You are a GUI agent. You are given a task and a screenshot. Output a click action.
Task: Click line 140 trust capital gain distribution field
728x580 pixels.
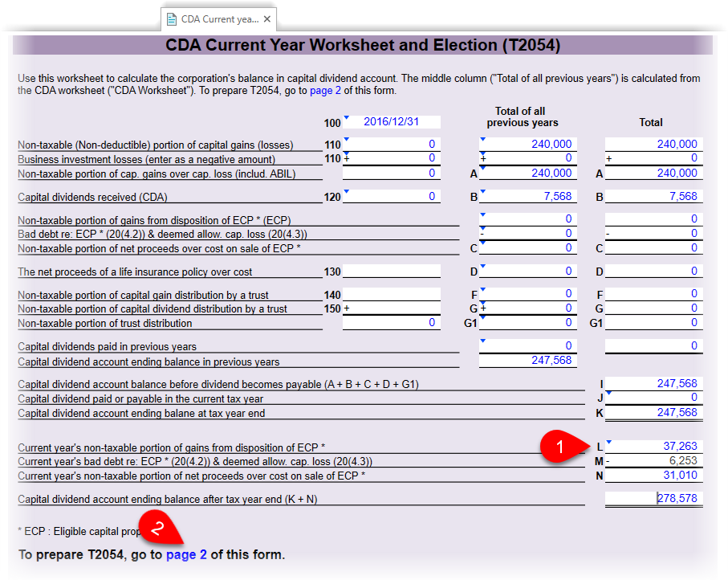[x=392, y=294]
